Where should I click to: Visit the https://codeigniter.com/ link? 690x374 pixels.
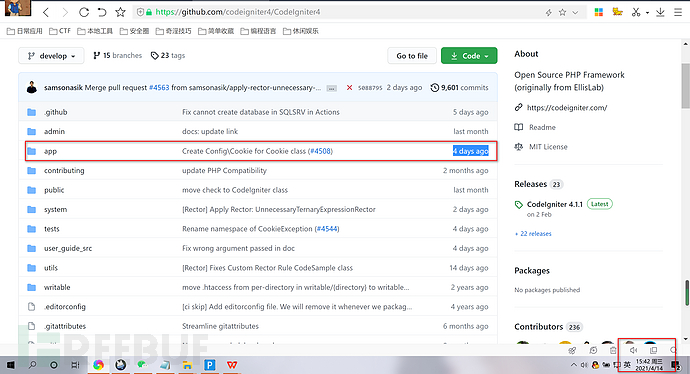pyautogui.click(x=567, y=107)
